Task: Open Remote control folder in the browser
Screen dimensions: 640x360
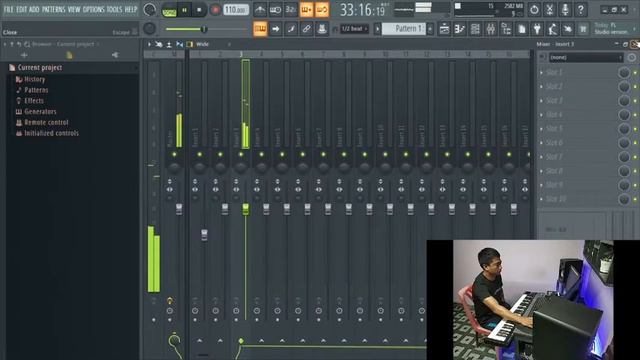Action: click(x=46, y=122)
